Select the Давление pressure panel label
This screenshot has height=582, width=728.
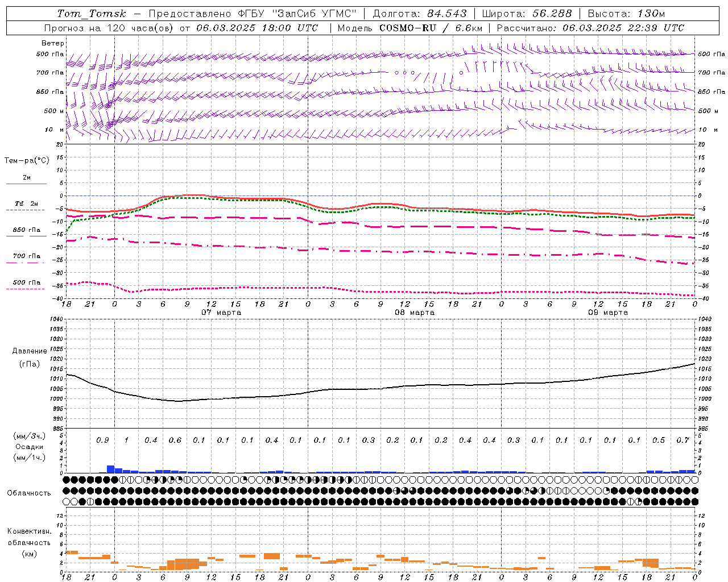click(30, 351)
